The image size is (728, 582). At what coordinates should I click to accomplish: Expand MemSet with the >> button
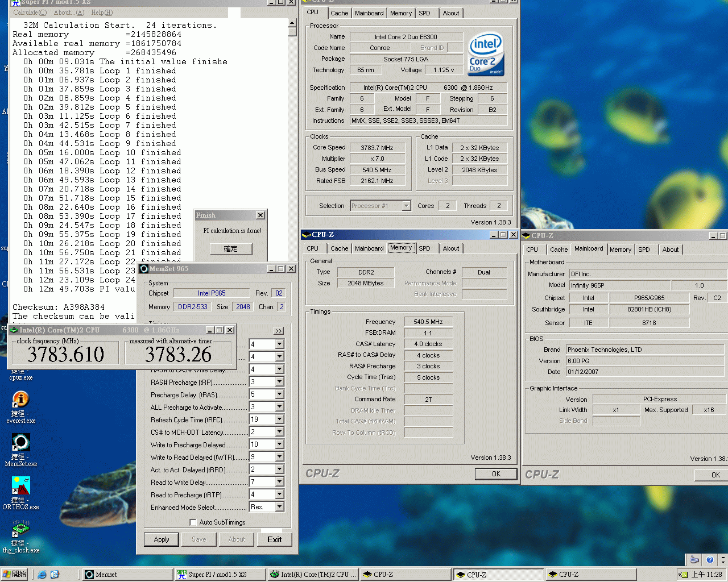tap(279, 331)
